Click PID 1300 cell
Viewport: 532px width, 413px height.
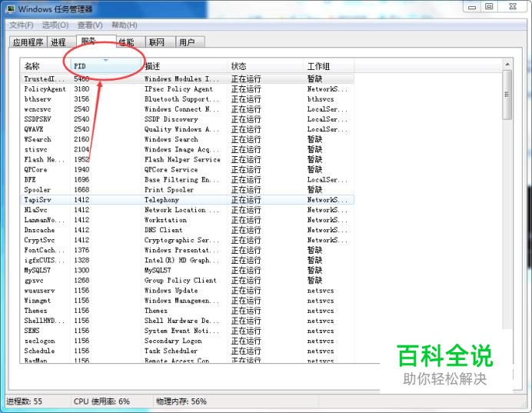pyautogui.click(x=81, y=271)
